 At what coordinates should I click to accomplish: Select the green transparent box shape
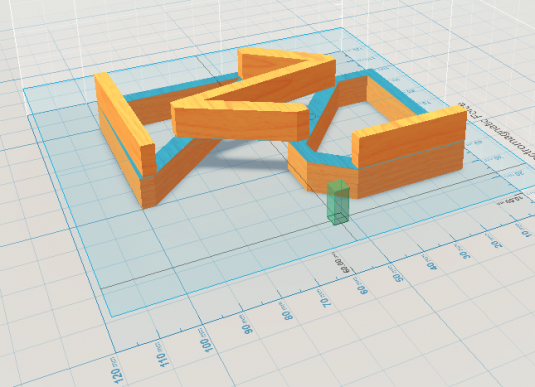click(338, 202)
